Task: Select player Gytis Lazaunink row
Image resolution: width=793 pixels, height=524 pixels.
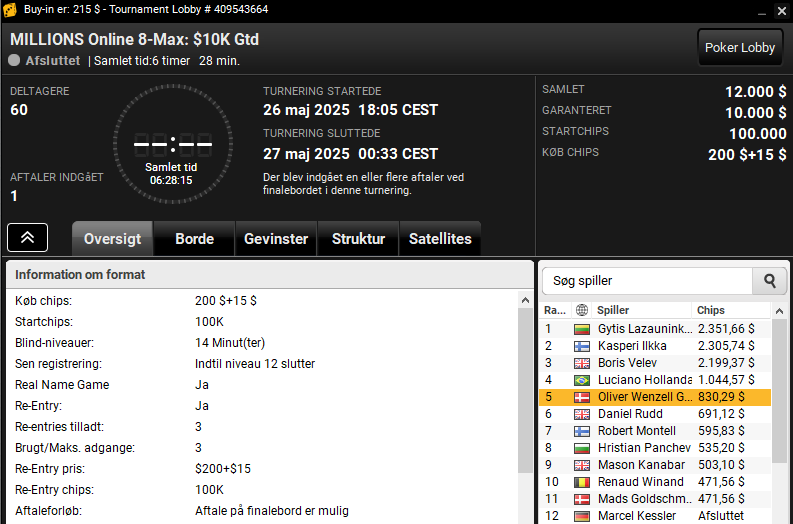Action: pos(655,329)
